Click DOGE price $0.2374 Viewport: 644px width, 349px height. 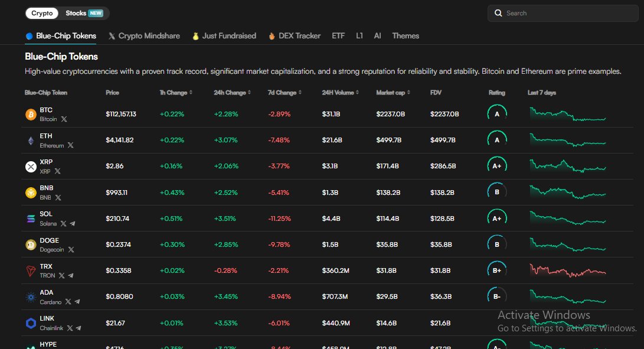[118, 244]
